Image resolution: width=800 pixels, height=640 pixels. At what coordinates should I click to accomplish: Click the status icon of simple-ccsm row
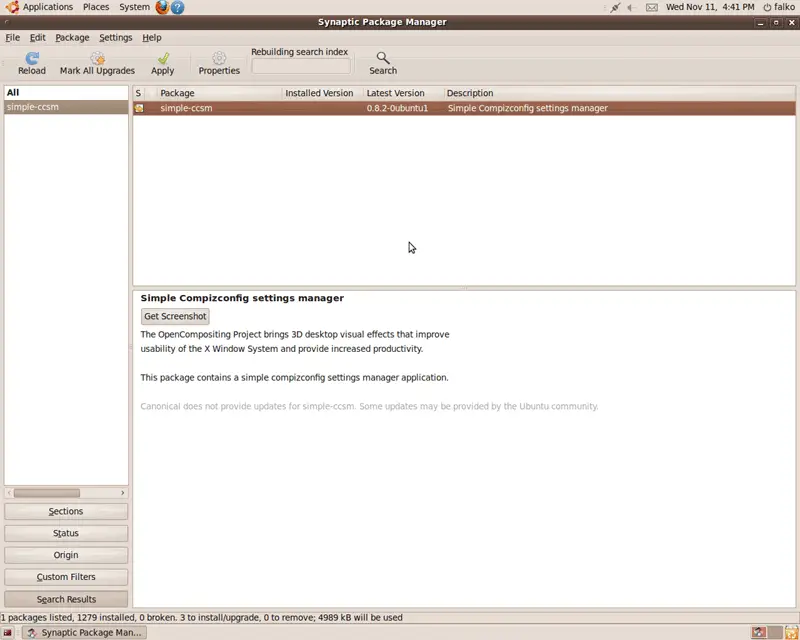coord(139,108)
